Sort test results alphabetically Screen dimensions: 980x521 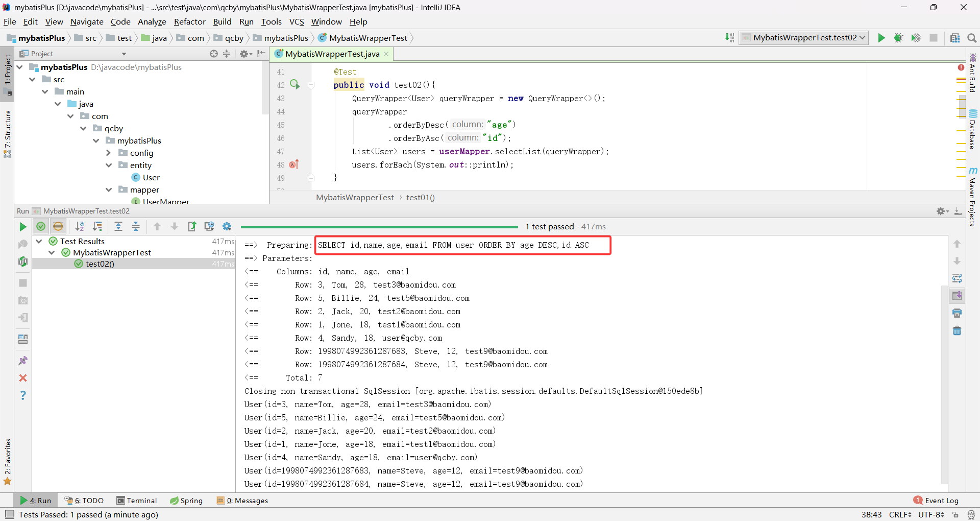tap(80, 226)
